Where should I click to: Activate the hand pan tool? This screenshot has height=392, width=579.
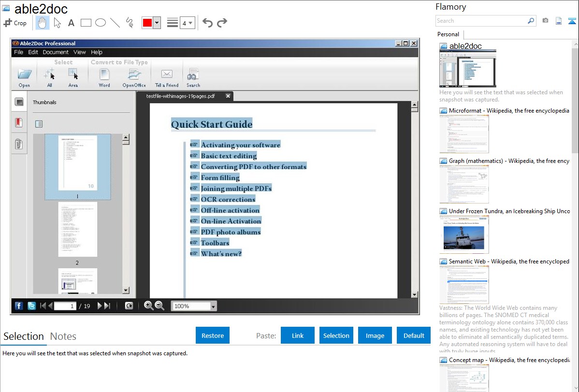[42, 23]
